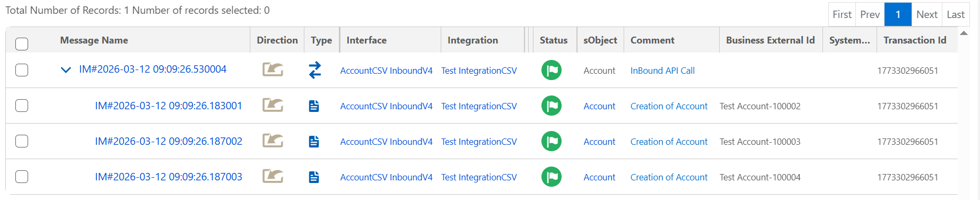Image resolution: width=980 pixels, height=200 pixels.
Task: Open the InBound API Call comment link
Action: pos(662,71)
